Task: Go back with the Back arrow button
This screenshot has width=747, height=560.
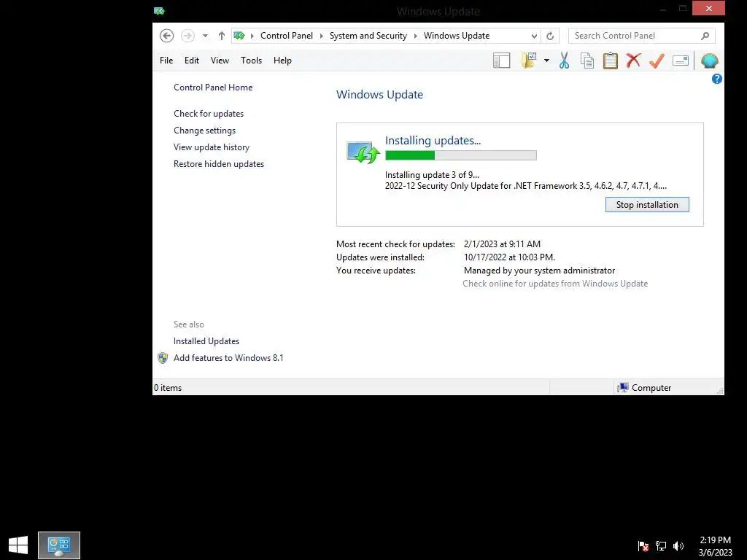Action: [x=167, y=36]
